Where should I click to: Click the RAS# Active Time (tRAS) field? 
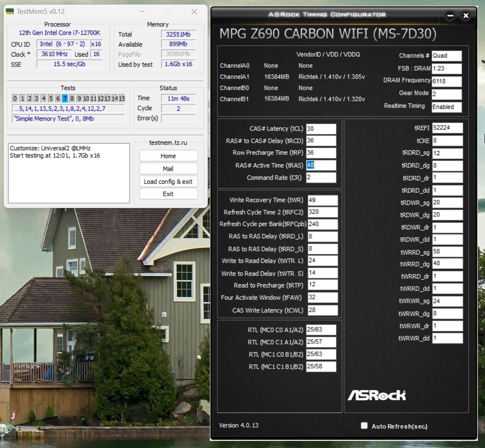coord(321,165)
